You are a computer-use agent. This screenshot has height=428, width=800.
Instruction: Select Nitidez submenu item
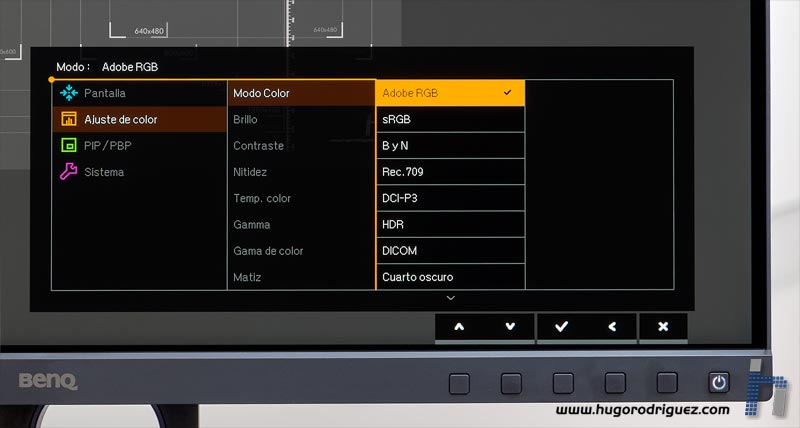(x=301, y=172)
